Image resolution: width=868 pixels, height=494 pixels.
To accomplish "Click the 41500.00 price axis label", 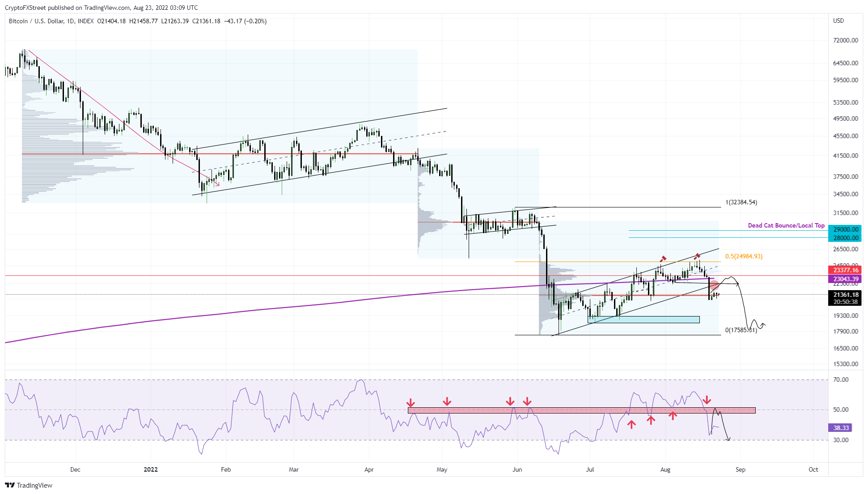I will 846,156.
